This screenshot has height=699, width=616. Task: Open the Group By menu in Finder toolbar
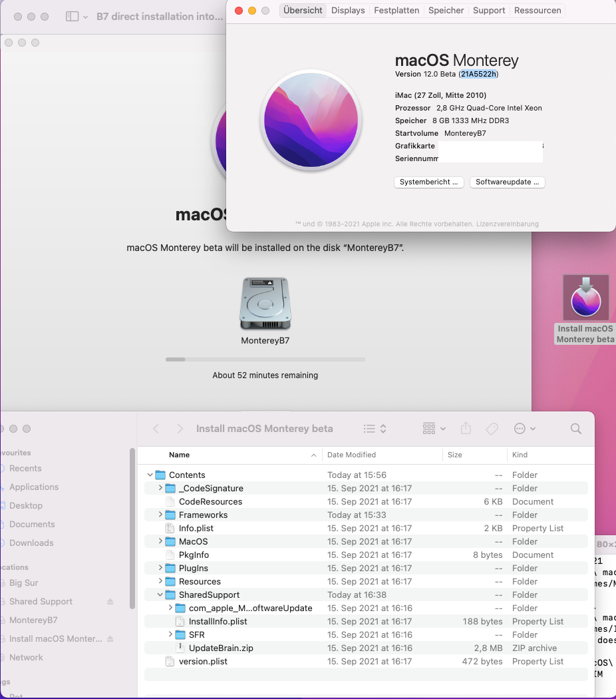click(x=434, y=429)
